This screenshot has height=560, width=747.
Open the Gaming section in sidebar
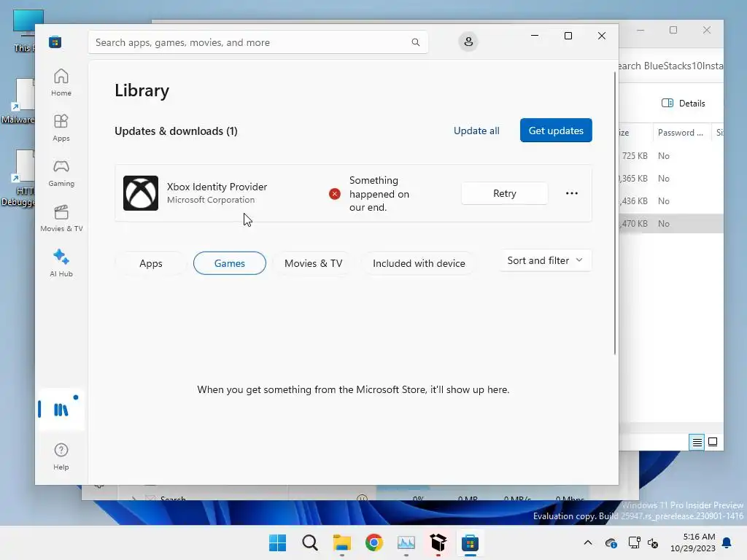(61, 174)
